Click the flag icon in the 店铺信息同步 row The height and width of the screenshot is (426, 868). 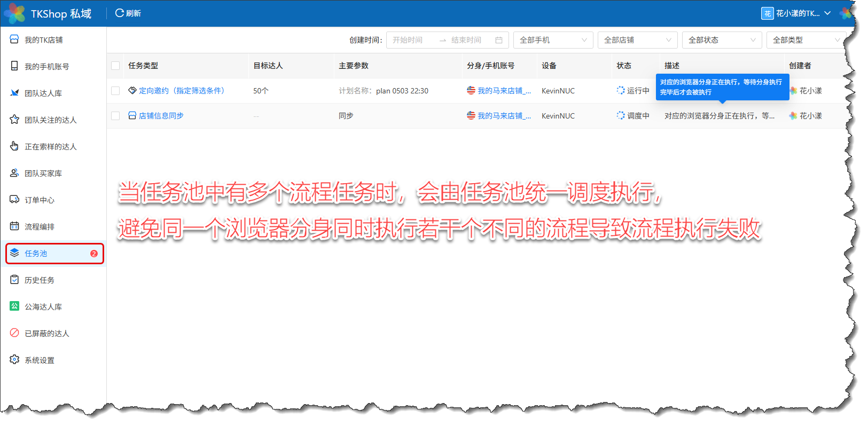point(471,116)
